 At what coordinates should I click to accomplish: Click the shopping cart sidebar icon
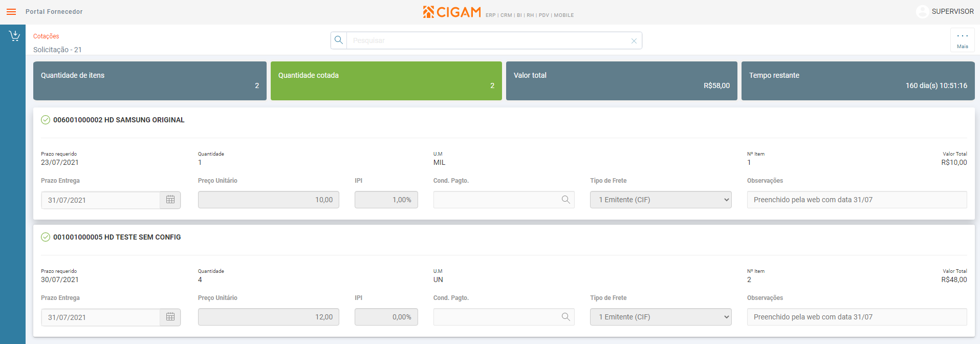click(14, 36)
